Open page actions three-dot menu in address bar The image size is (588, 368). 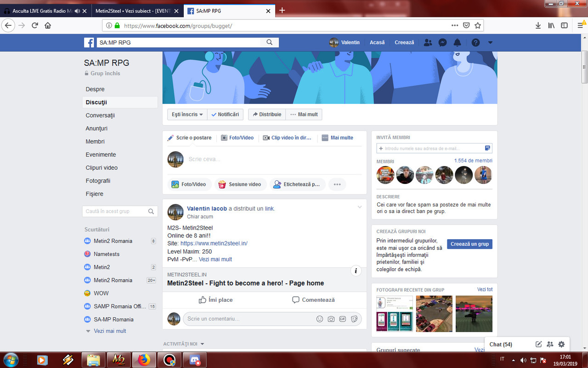pyautogui.click(x=455, y=25)
